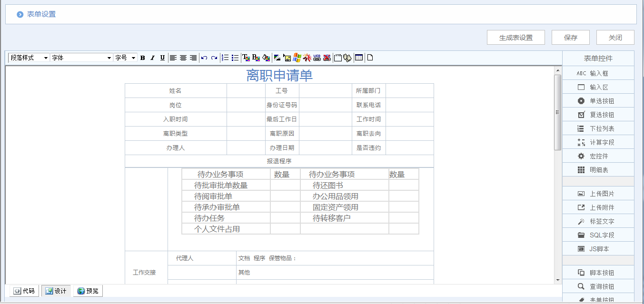Open the 字体 font dropdown
The image size is (644, 304).
click(x=81, y=58)
